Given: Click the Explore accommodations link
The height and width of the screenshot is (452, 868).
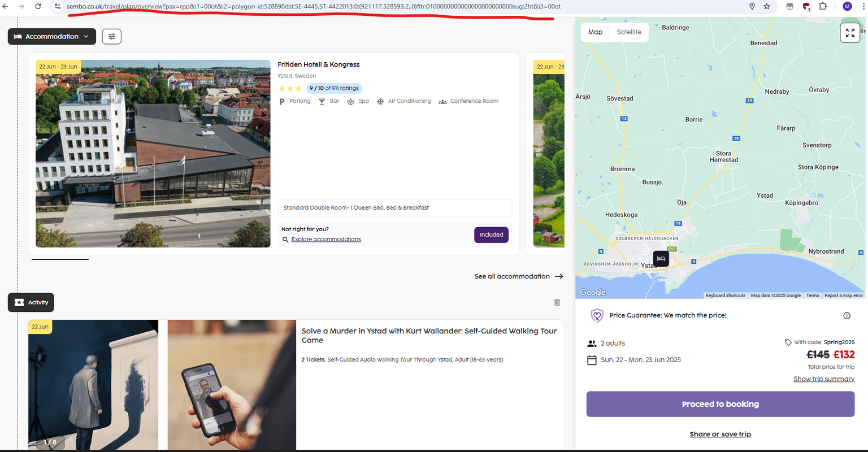Looking at the screenshot, I should (x=326, y=239).
